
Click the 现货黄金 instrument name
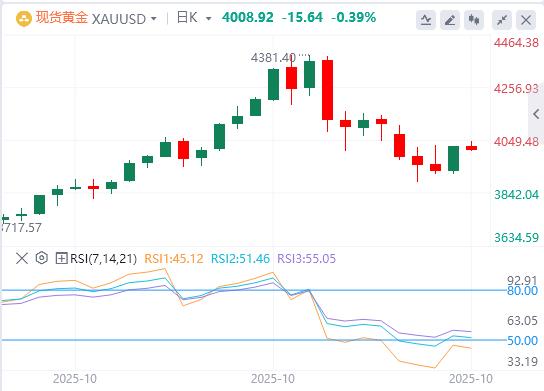62,18
